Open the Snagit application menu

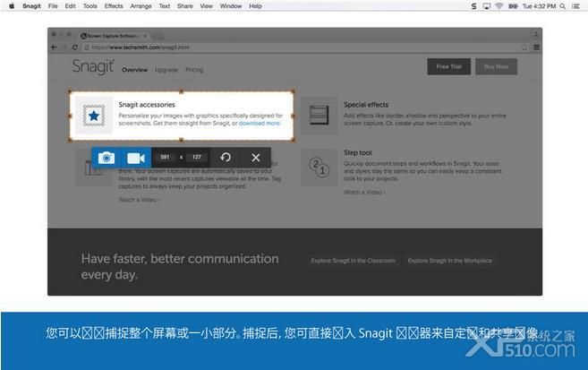[x=31, y=6]
